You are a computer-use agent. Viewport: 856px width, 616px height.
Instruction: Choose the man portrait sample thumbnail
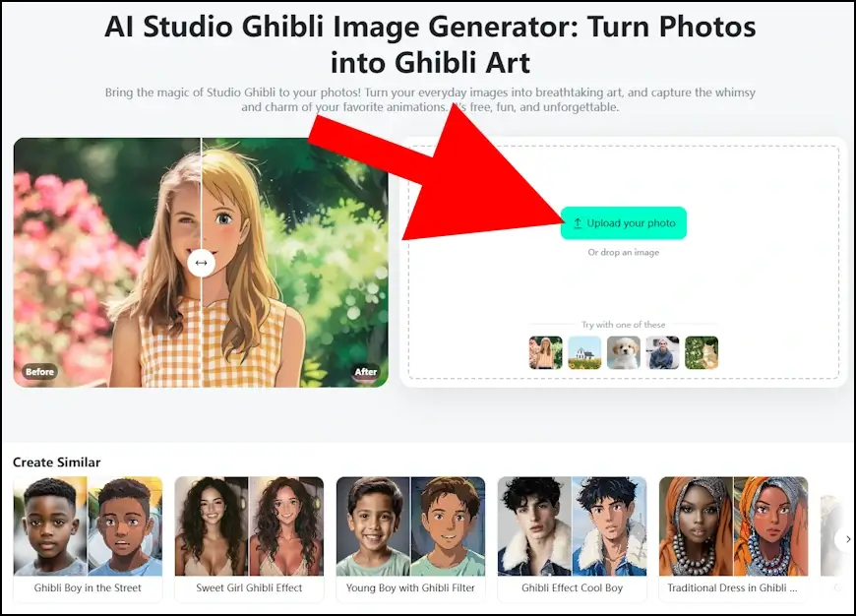pos(663,352)
